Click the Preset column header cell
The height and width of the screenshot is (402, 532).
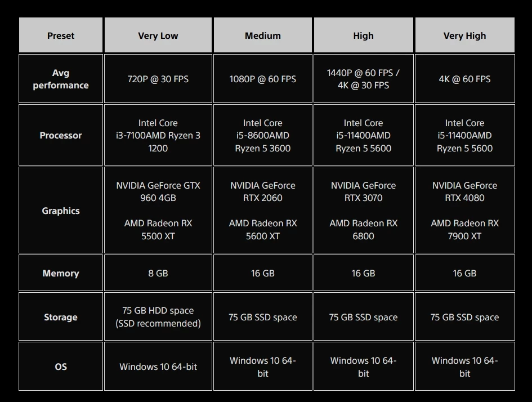pyautogui.click(x=61, y=35)
